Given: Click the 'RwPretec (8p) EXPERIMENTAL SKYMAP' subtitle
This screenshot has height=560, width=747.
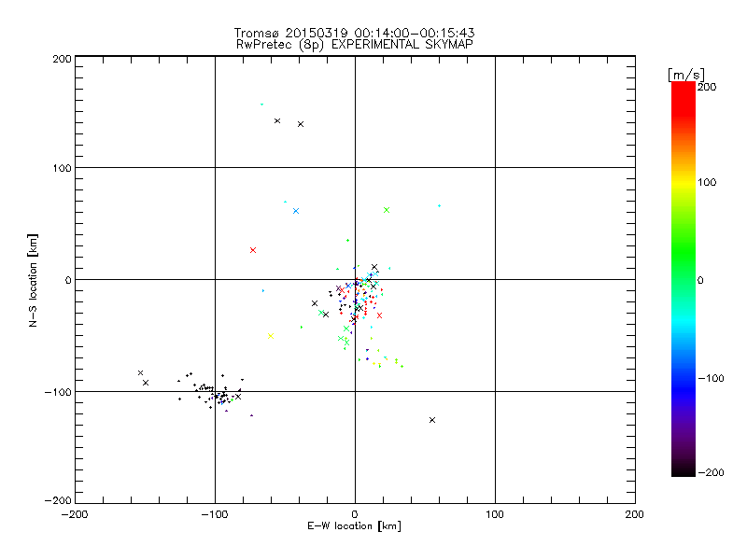Looking at the screenshot, I should pyautogui.click(x=355, y=44).
